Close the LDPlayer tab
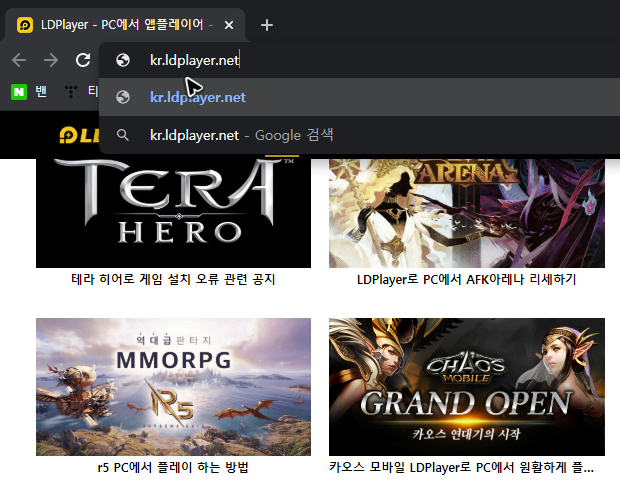 point(229,25)
